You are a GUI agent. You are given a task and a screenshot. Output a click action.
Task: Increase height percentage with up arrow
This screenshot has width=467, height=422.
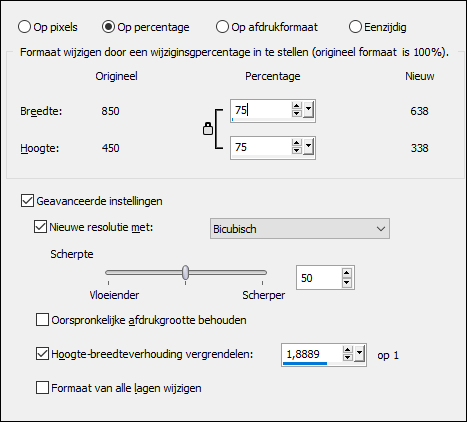tap(296, 144)
